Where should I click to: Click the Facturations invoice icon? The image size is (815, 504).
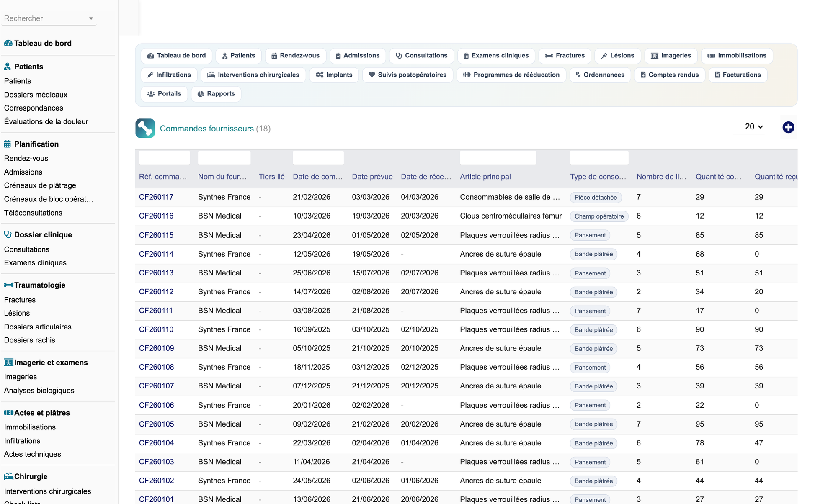click(x=717, y=75)
